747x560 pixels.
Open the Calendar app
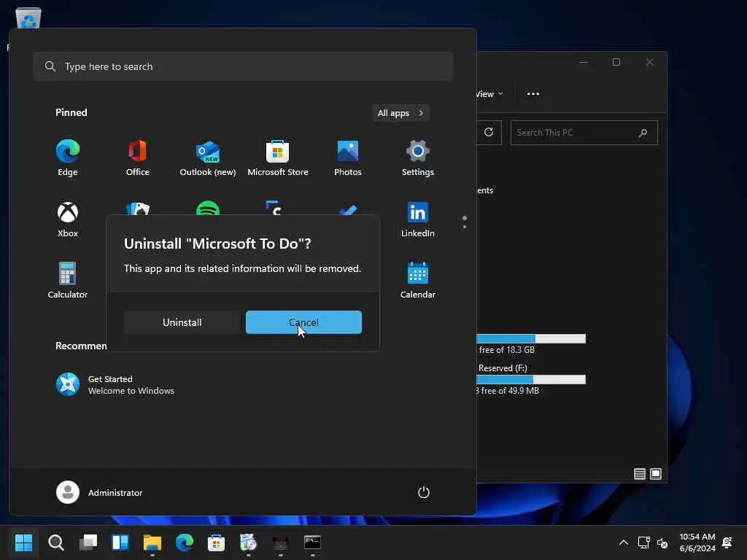tap(417, 280)
